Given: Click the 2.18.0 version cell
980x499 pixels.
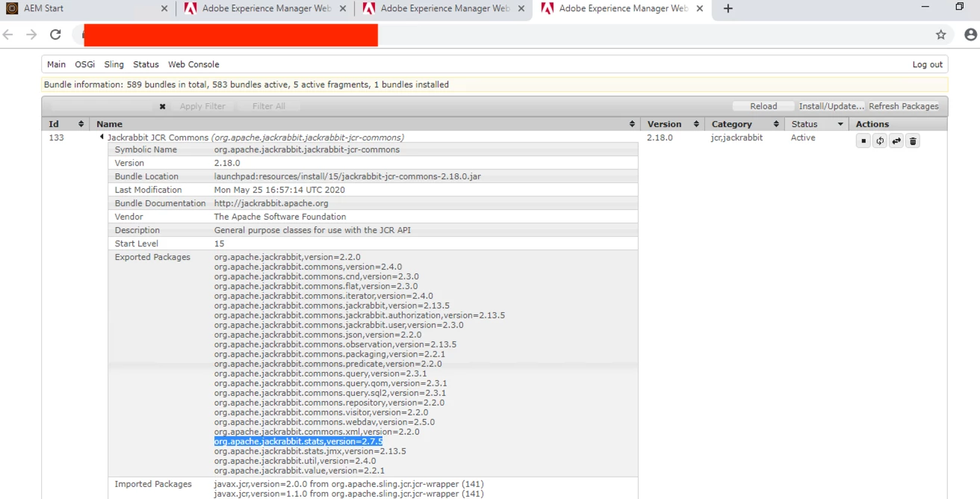Looking at the screenshot, I should (660, 137).
